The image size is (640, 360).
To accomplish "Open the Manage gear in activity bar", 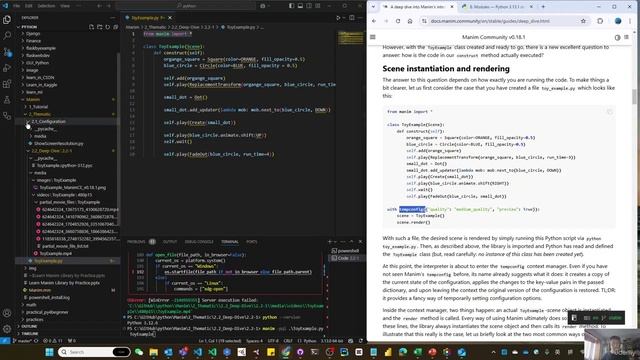I will coord(7,329).
